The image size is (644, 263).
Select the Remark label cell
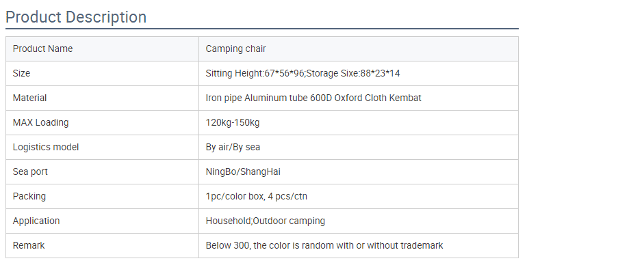tap(102, 245)
